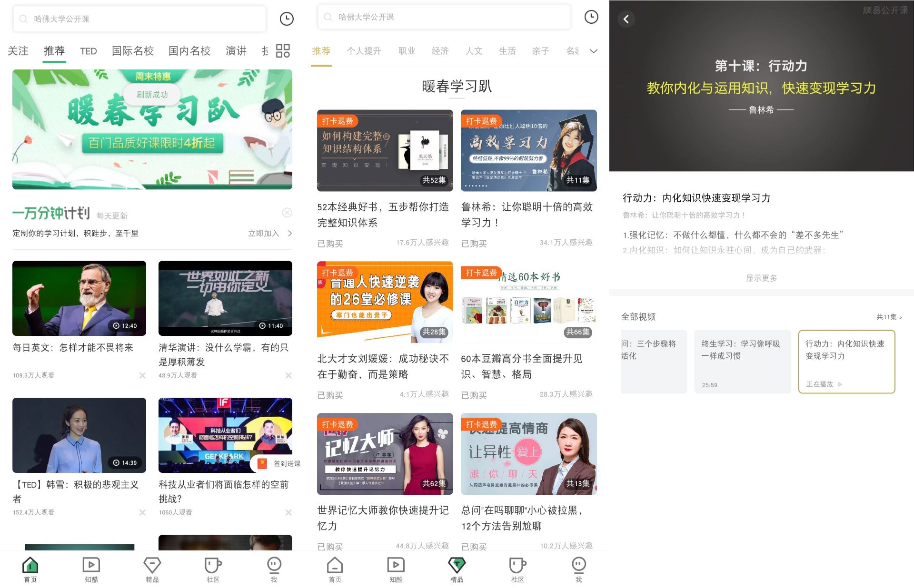Viewport: 914px width, 588px height.
Task: Click video player 第十课：行动力 area
Action: (762, 86)
